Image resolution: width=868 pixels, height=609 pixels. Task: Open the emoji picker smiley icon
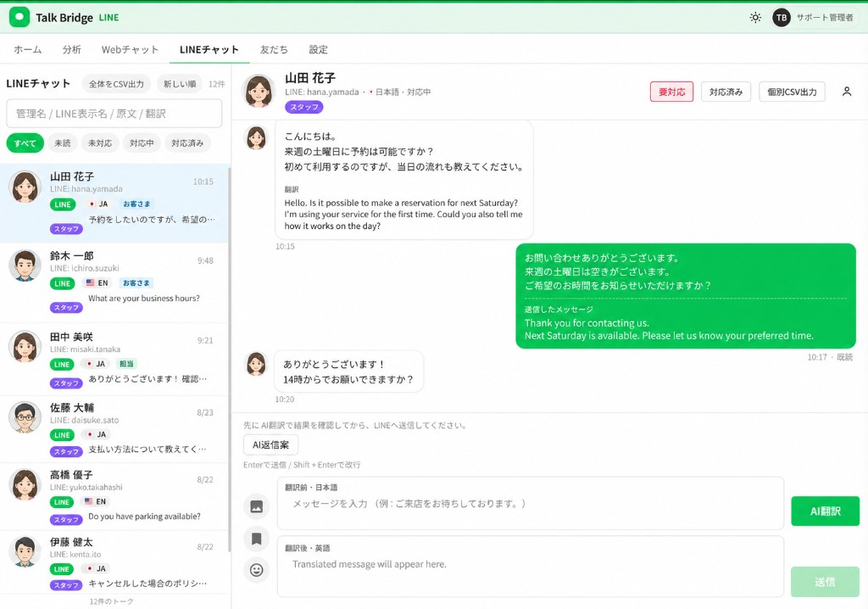tap(256, 570)
